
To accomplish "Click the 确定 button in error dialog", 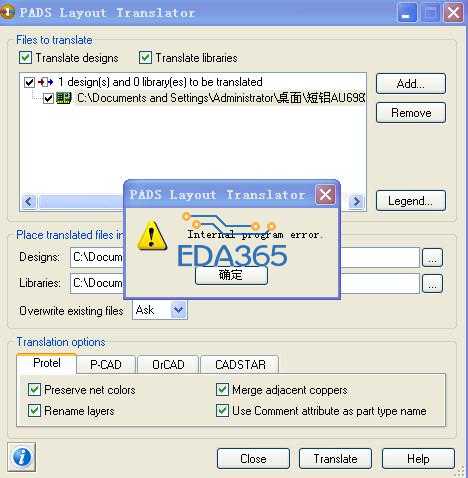I will (231, 275).
